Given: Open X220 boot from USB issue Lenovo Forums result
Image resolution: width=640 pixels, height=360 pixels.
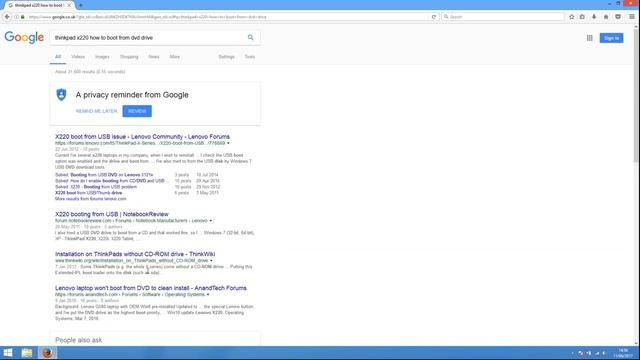Looking at the screenshot, I should pyautogui.click(x=142, y=137).
